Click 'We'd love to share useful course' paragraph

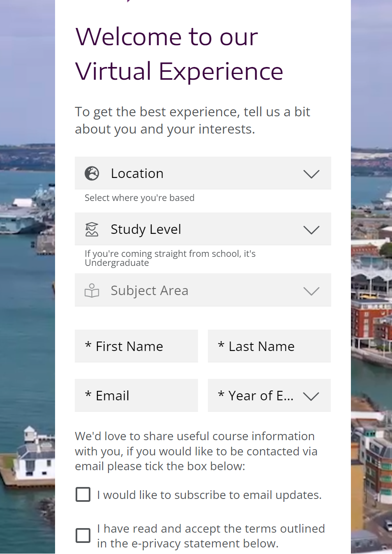(196, 451)
